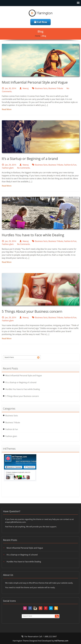Click the footer search submit button
Viewport: 81px width, 644px height.
click(57, 616)
